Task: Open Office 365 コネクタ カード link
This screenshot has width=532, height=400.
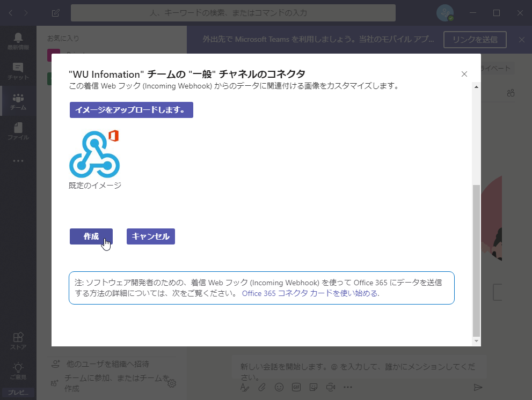Action: [x=310, y=293]
